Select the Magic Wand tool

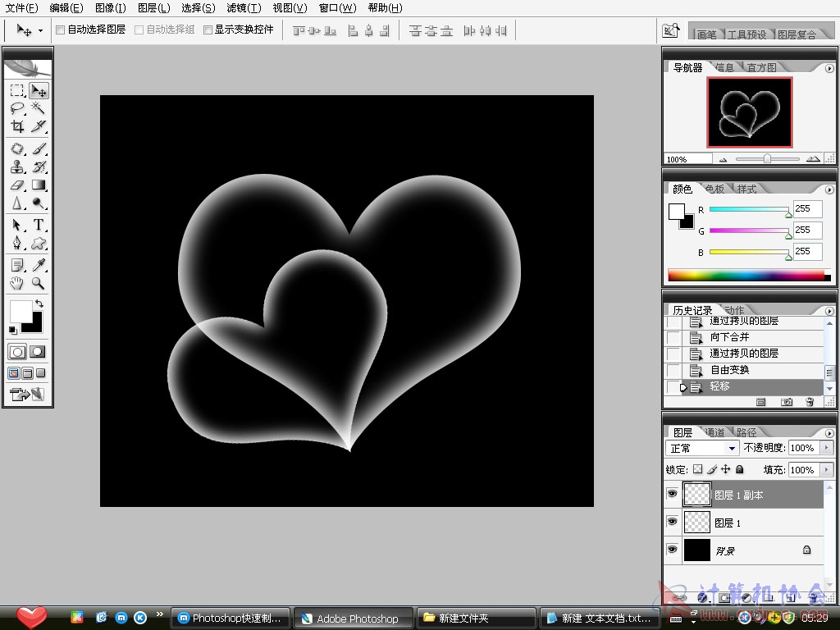coord(39,108)
